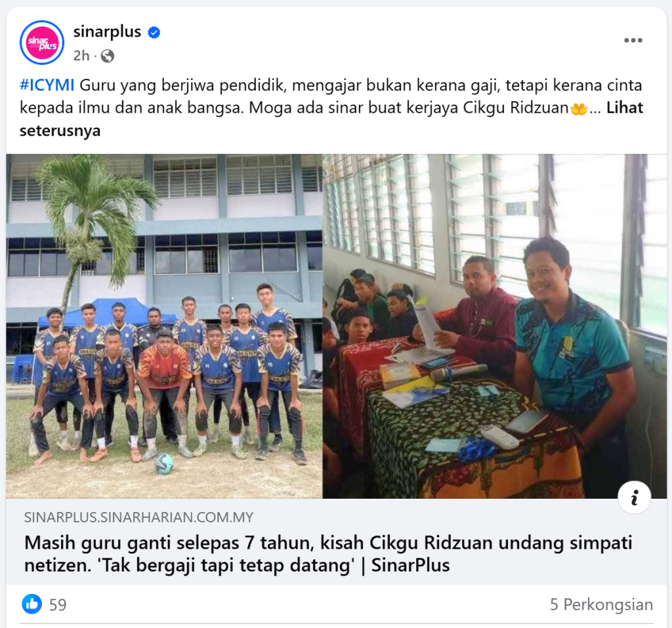Open the 5 Perkongsian shares list
672x628 pixels.
pyautogui.click(x=601, y=604)
